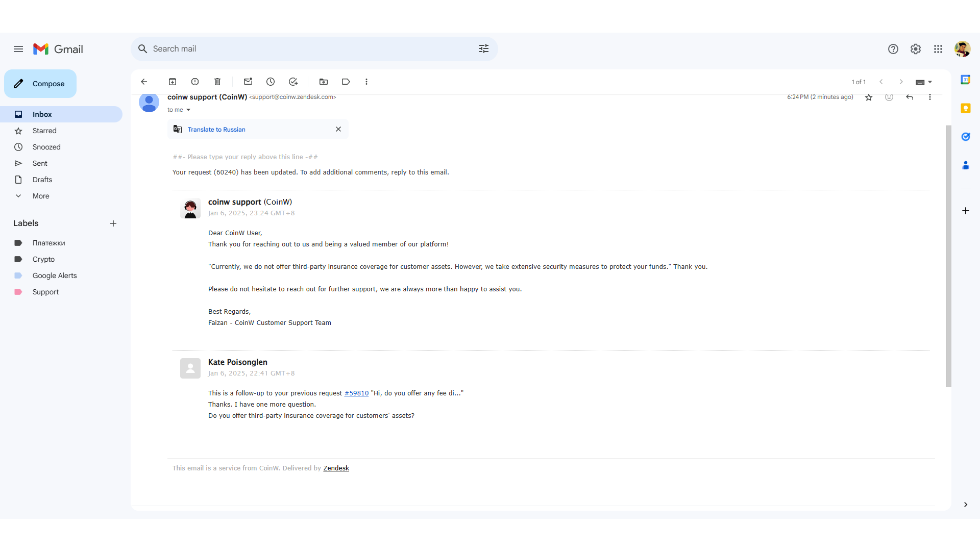Open Google Tasks side panel icon
980x551 pixels.
966,137
